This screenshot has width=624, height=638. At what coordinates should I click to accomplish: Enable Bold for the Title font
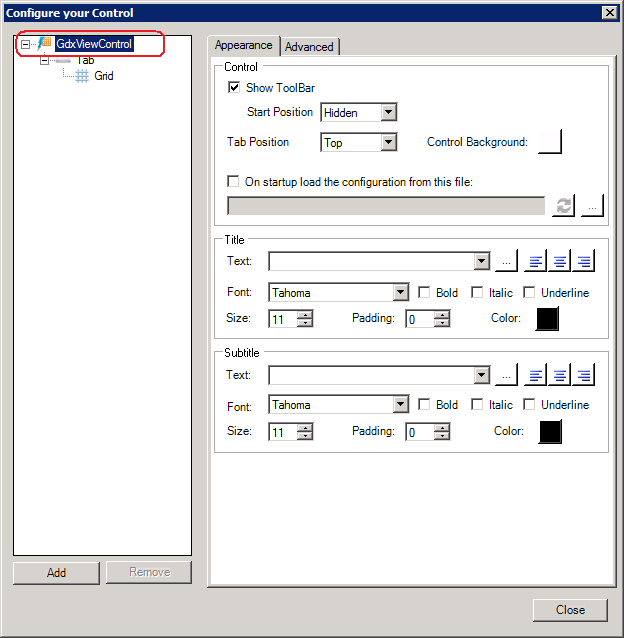424,293
